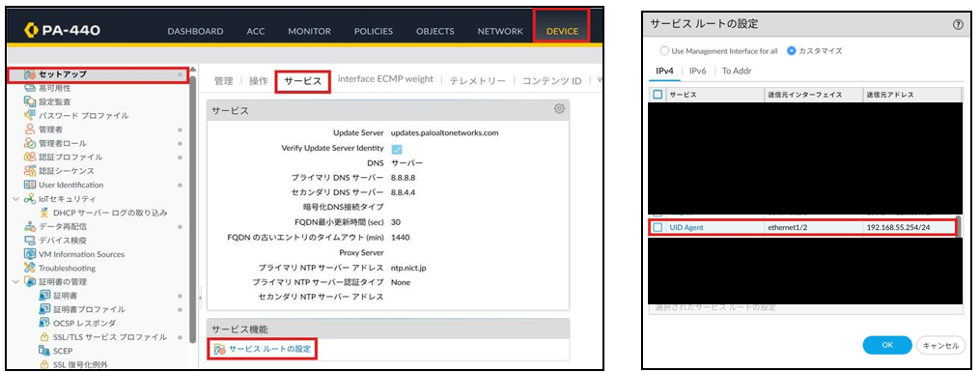Open help icon in サービス ルートの設定 dialog
This screenshot has height=372, width=980.
coord(958,25)
